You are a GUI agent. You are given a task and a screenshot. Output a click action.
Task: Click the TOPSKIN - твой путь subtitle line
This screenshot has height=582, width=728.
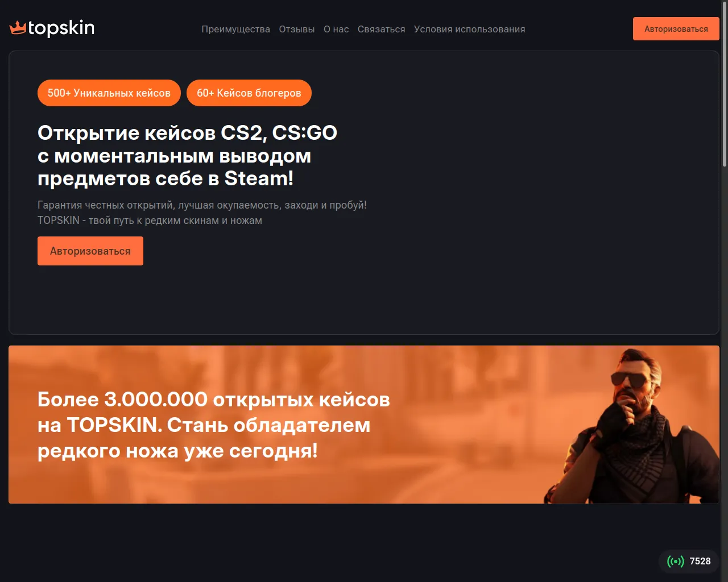coord(150,221)
